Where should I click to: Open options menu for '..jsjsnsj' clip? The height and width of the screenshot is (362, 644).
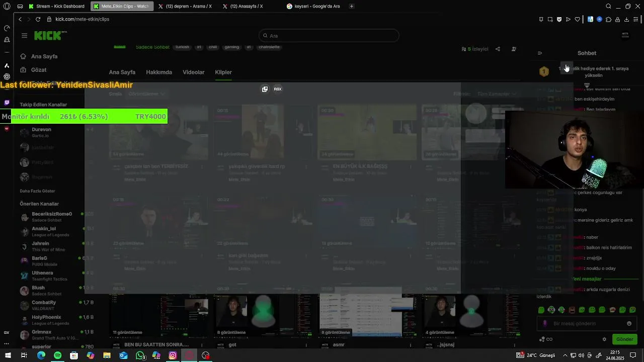pyautogui.click(x=515, y=345)
